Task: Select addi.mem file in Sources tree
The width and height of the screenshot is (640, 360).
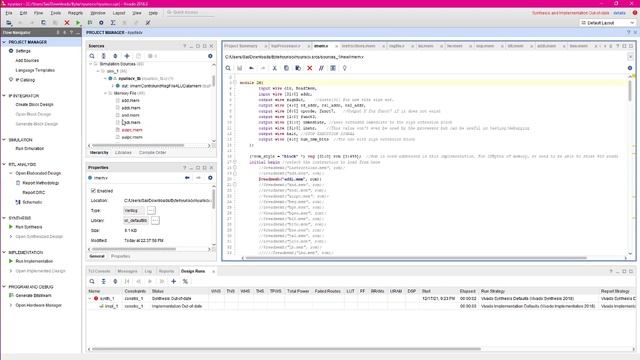Action: click(131, 108)
